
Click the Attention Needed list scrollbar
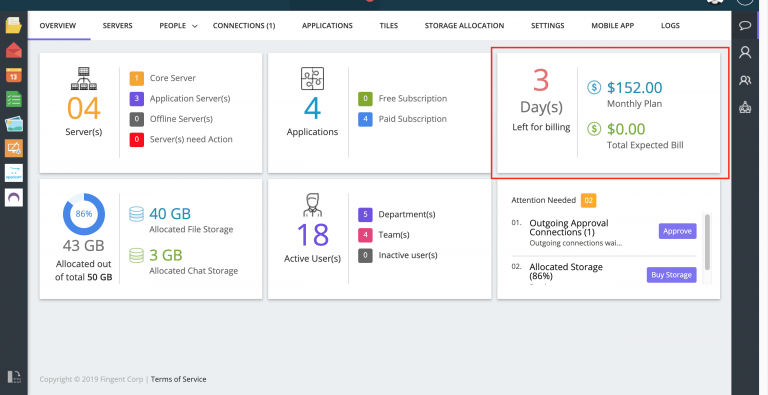[x=707, y=241]
